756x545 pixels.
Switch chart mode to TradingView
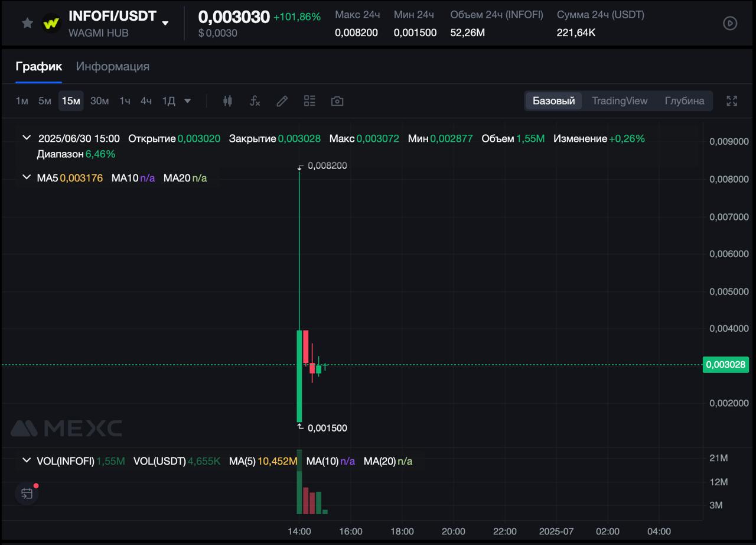tap(620, 101)
